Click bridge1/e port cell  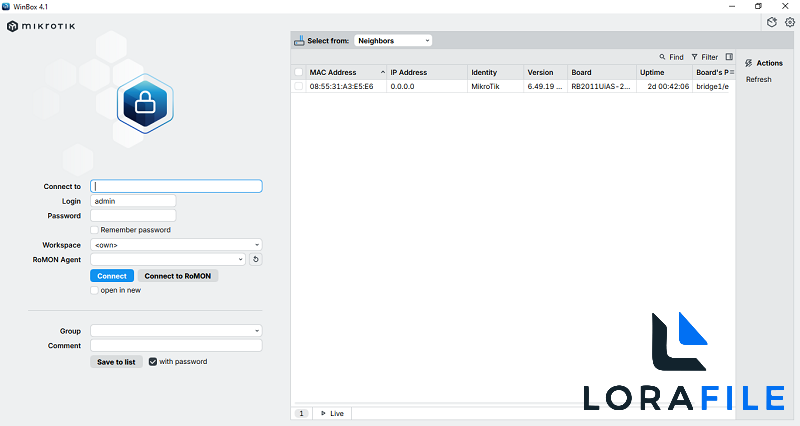[712, 86]
